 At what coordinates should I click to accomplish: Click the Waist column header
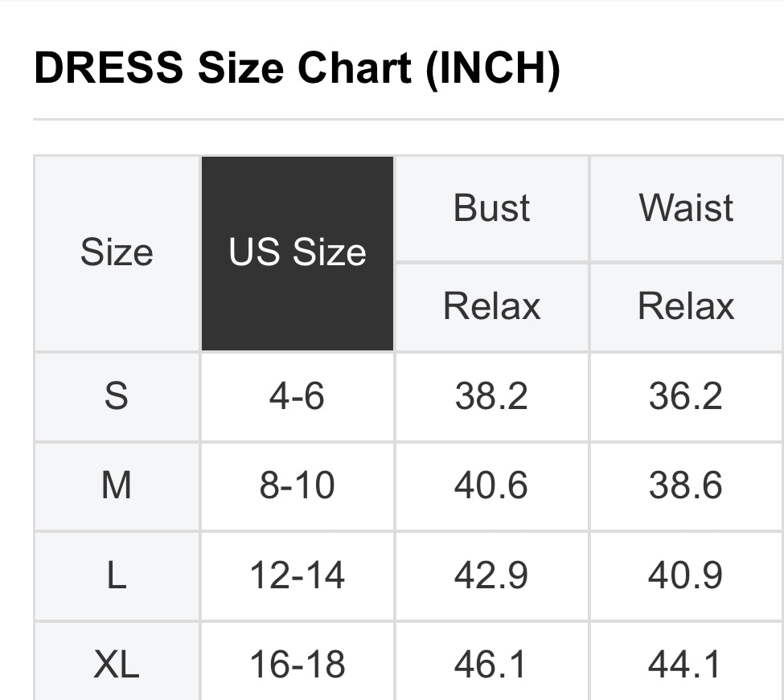click(x=686, y=208)
